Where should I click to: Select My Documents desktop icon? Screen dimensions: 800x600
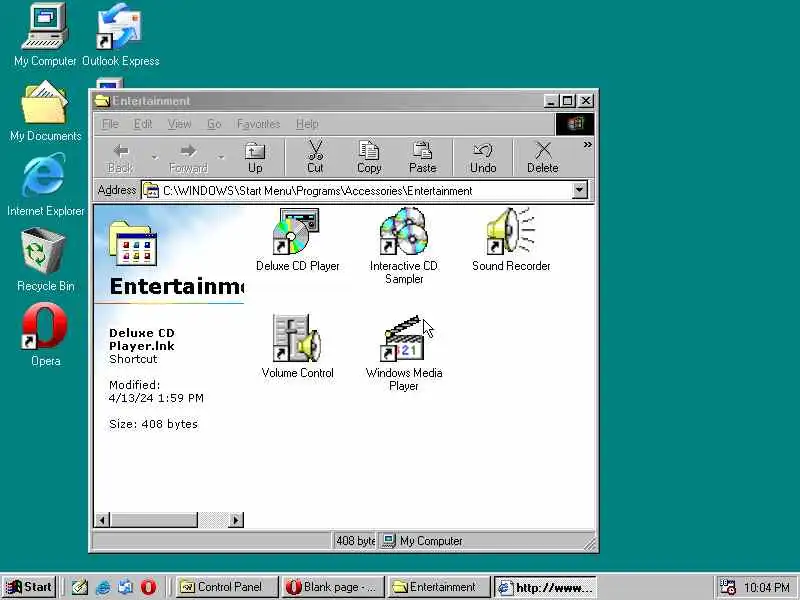pos(45,112)
